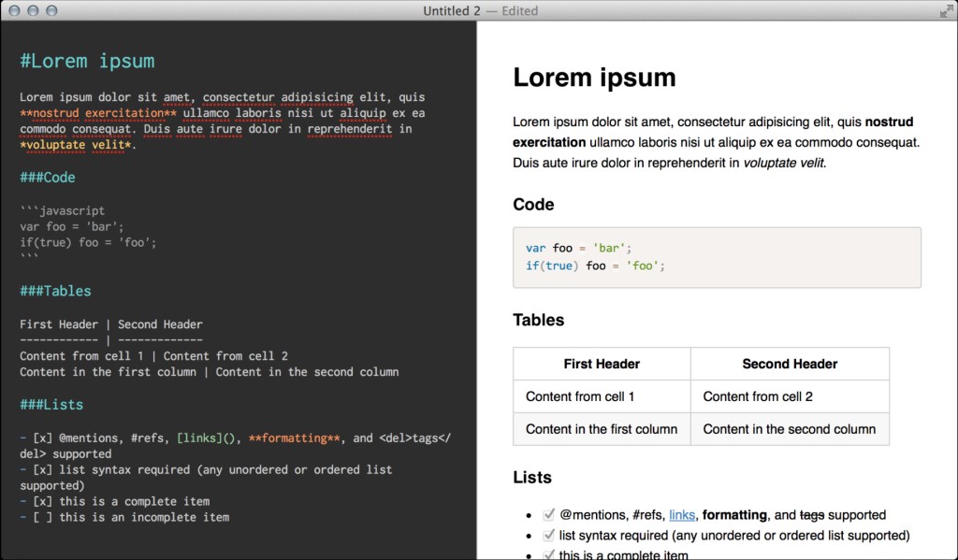The width and height of the screenshot is (958, 560).
Task: Click the '###Lists' heading in editor
Action: pos(51,405)
